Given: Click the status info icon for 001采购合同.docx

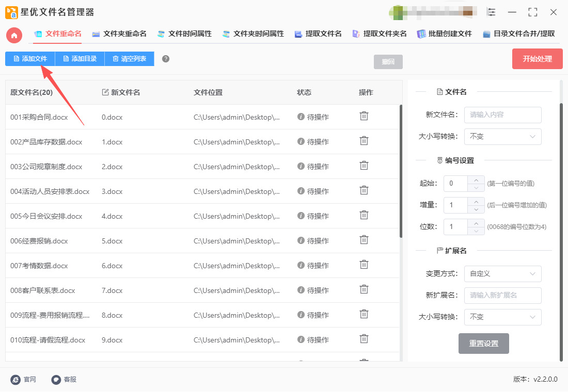Looking at the screenshot, I should (x=301, y=117).
